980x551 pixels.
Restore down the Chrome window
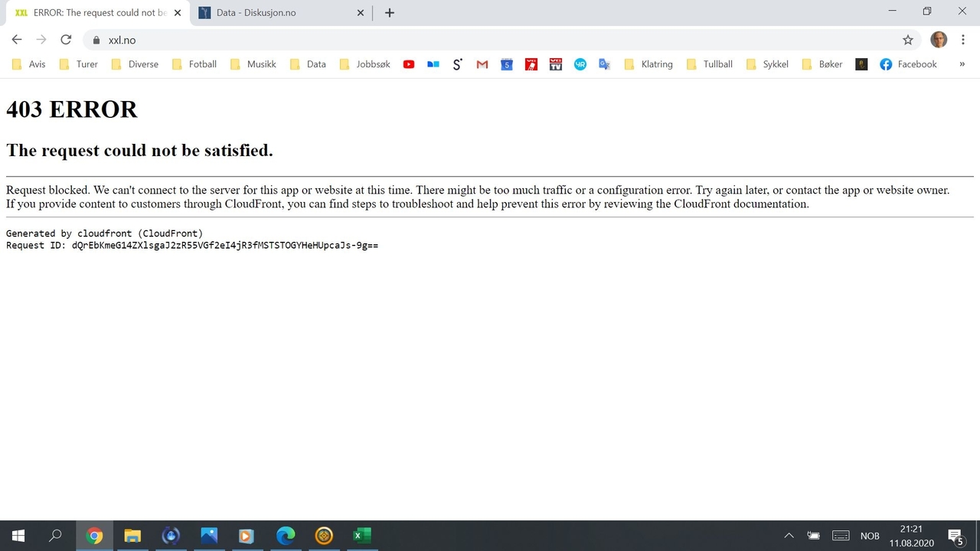point(927,11)
